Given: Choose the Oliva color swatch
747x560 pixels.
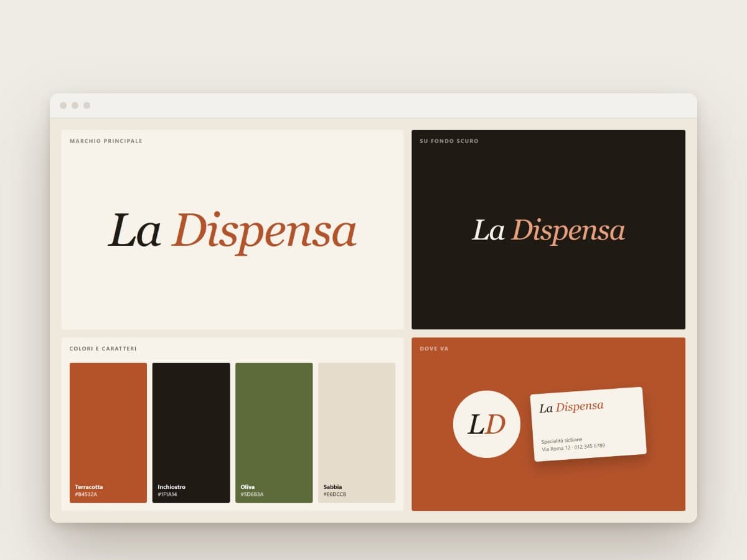Looking at the screenshot, I should 274,432.
